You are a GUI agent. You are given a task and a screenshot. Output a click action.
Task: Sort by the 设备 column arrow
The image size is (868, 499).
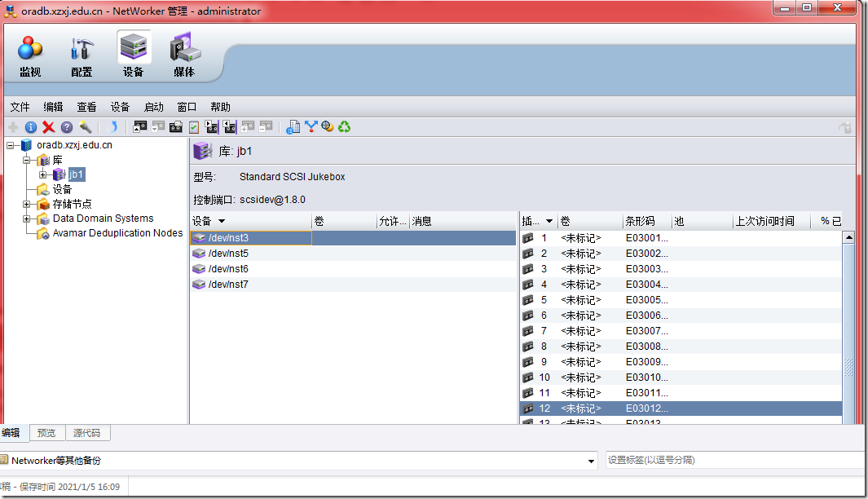[x=222, y=221]
